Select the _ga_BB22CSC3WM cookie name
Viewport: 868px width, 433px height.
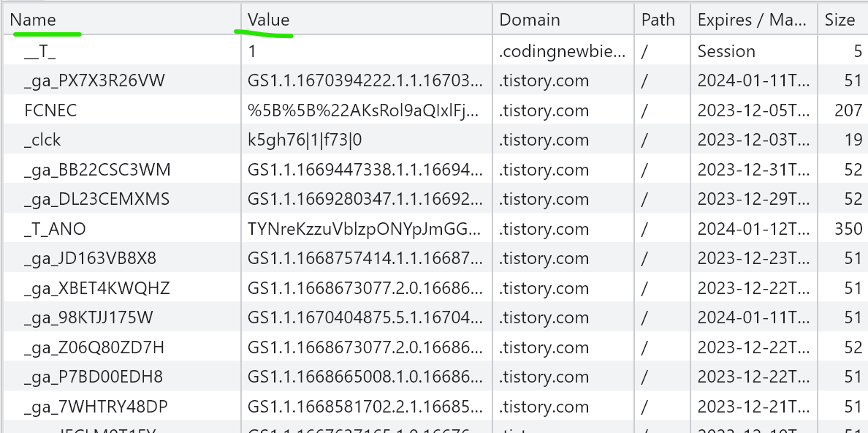(x=97, y=170)
